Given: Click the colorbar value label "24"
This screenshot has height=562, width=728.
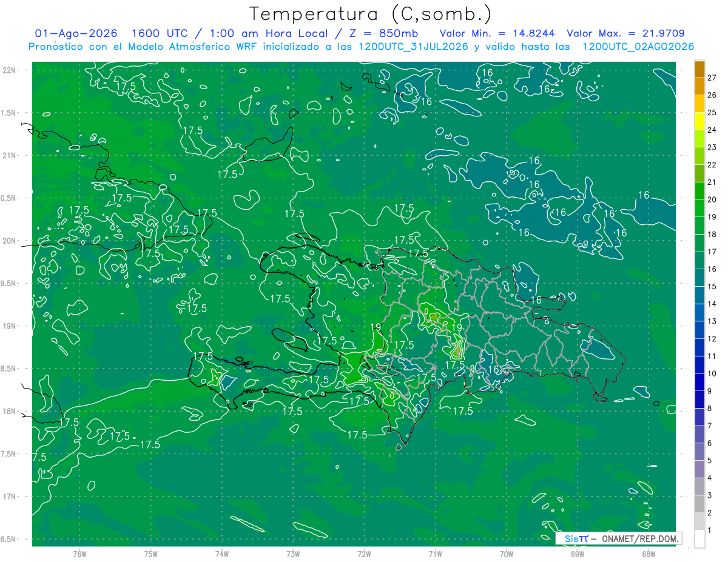Looking at the screenshot, I should pos(712,130).
